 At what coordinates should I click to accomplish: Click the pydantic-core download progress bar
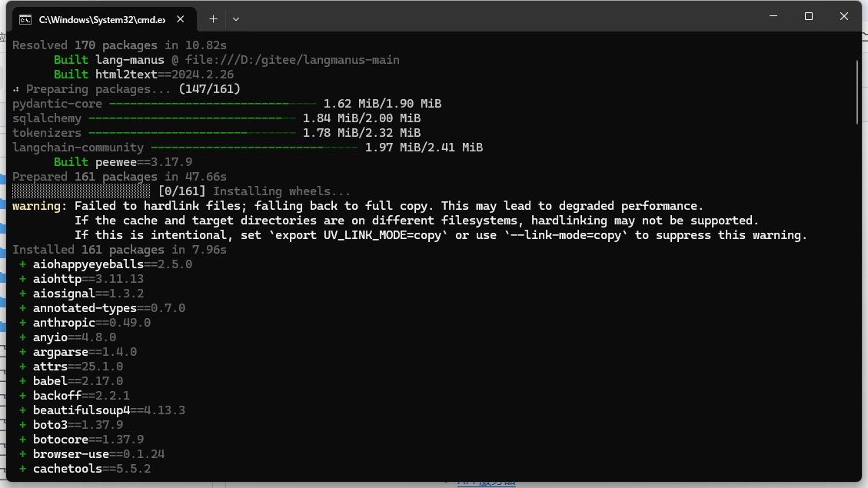tap(212, 104)
